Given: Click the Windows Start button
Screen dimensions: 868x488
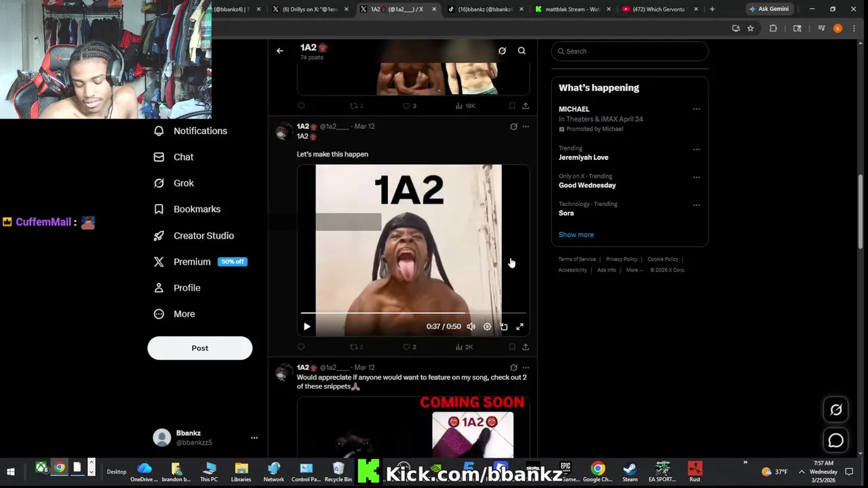Looking at the screenshot, I should click(11, 472).
